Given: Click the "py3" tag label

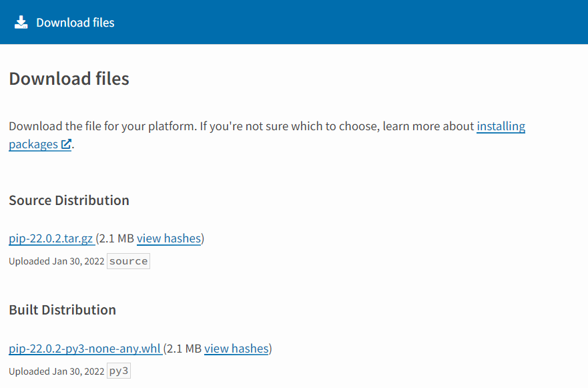Looking at the screenshot, I should [x=119, y=371].
